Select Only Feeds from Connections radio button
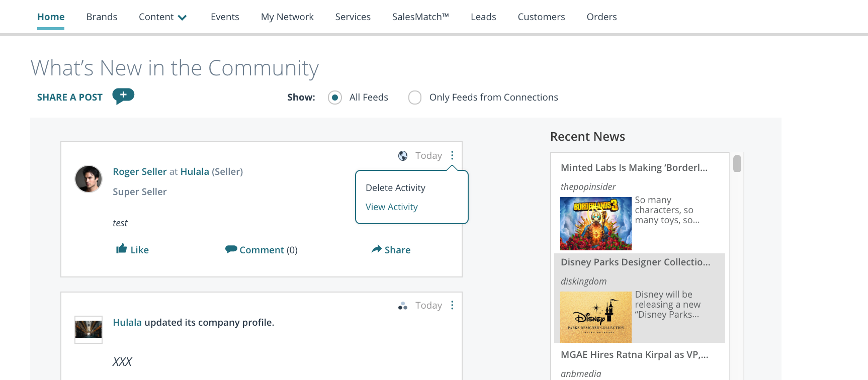Screen dimensions: 868x380 click(415, 98)
